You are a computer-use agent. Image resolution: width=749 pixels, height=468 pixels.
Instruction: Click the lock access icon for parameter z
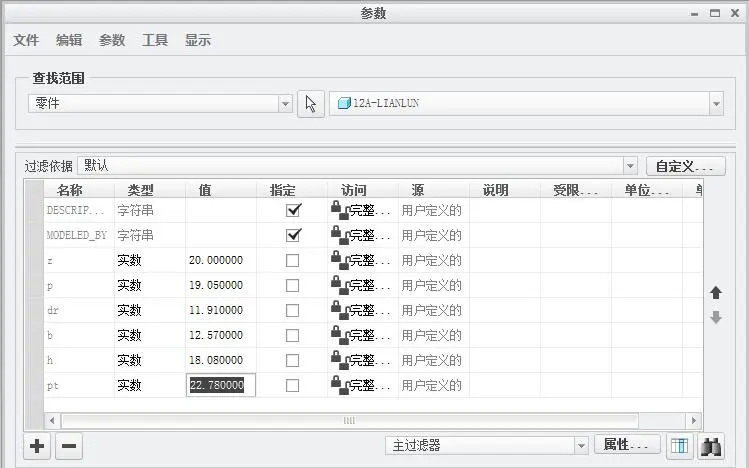pyautogui.click(x=340, y=260)
